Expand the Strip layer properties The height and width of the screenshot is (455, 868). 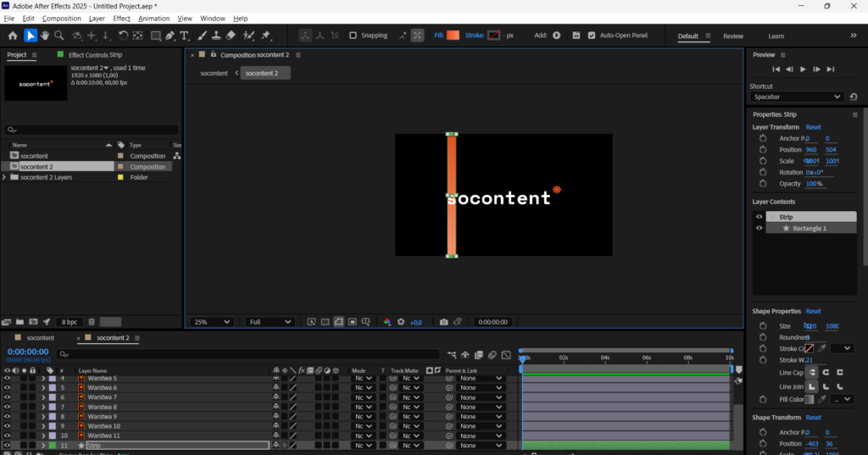coord(43,445)
